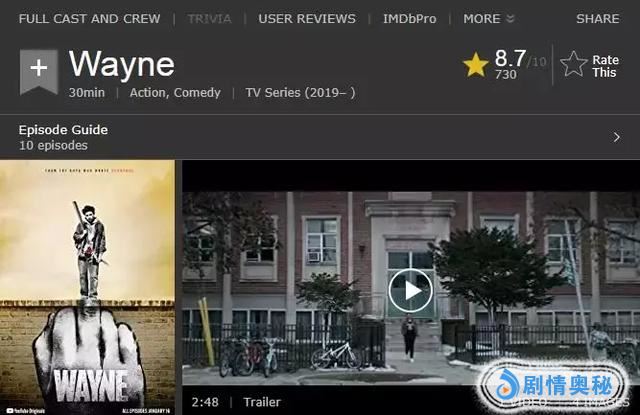This screenshot has width=640, height=415.
Task: Visit the IMDbPro link
Action: pyautogui.click(x=409, y=19)
